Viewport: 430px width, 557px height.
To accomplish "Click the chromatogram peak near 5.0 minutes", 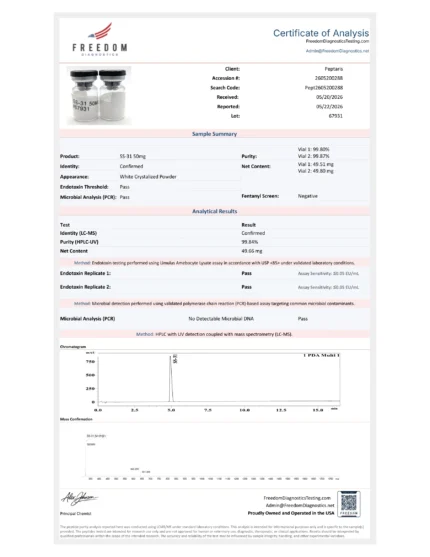I will (x=171, y=378).
